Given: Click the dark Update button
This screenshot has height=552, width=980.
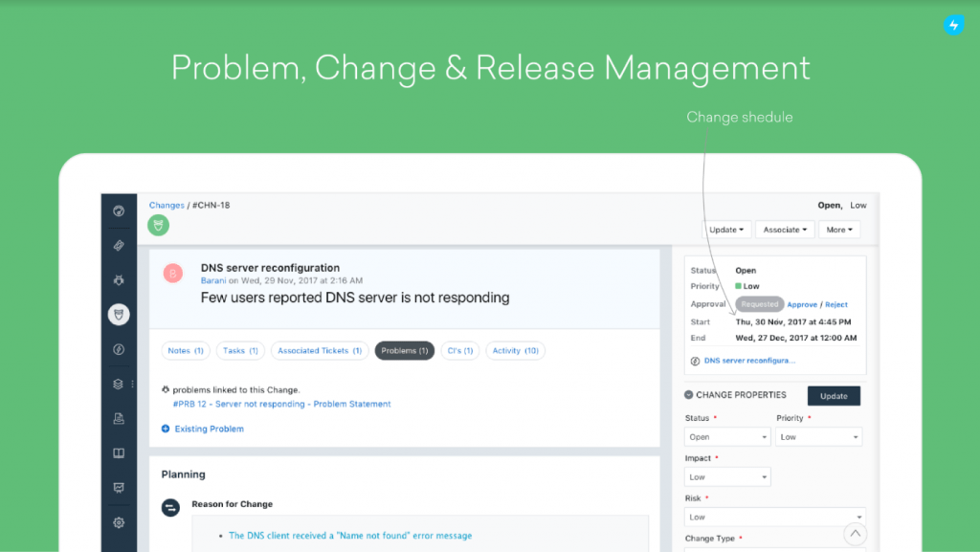Looking at the screenshot, I should pyautogui.click(x=834, y=396).
